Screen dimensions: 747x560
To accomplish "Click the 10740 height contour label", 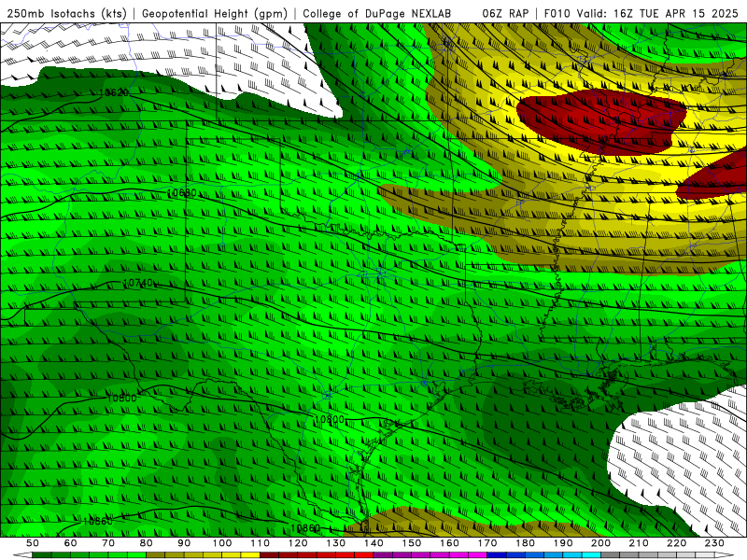I will coord(138,283).
